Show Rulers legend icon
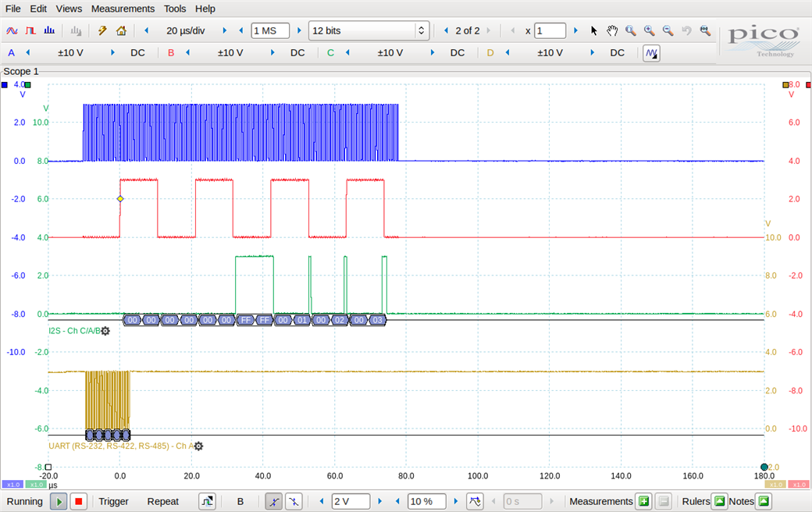The height and width of the screenshot is (512, 812). click(x=719, y=501)
